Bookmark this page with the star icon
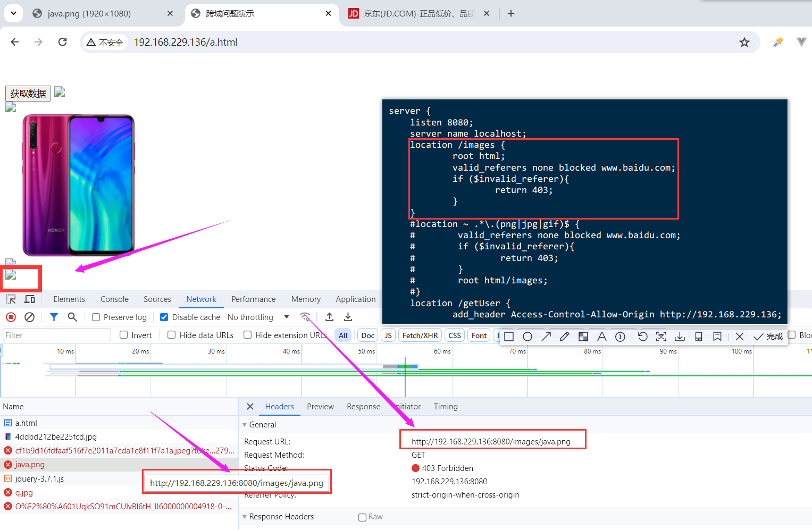Image resolution: width=812 pixels, height=530 pixels. pos(744,43)
